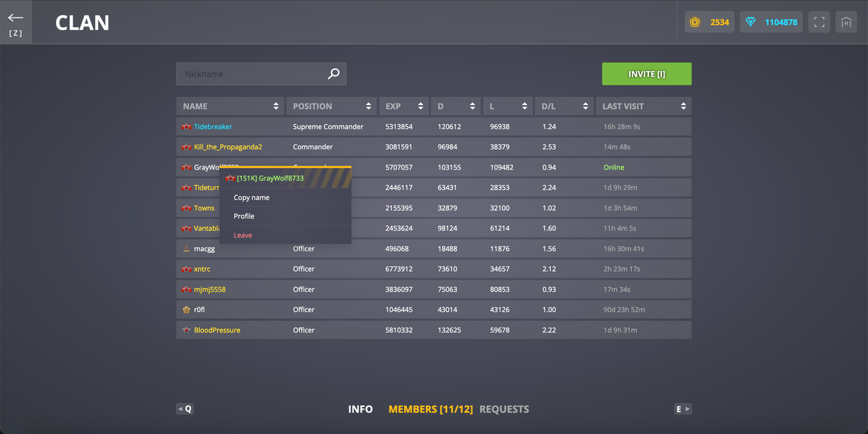Click rank icon beside xntrc

coord(186,269)
